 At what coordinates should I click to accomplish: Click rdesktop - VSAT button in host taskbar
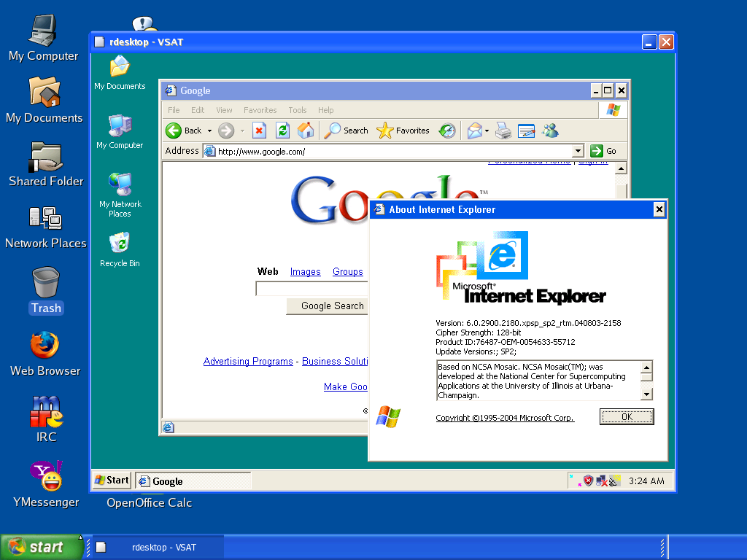point(158,547)
